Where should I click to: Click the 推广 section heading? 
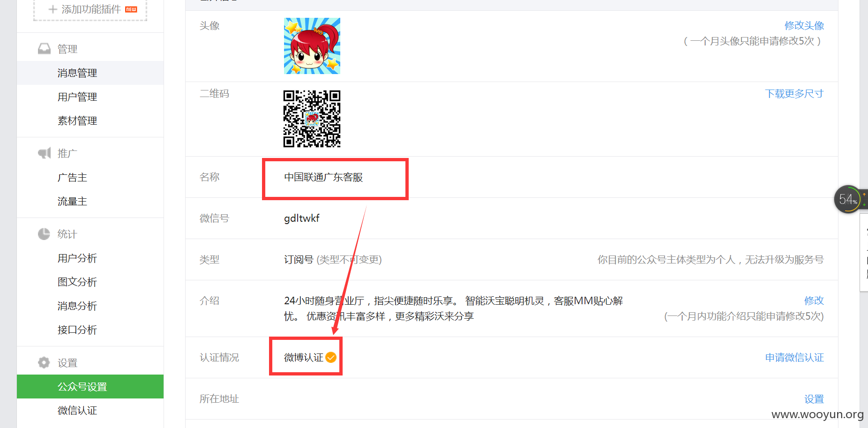click(x=67, y=154)
